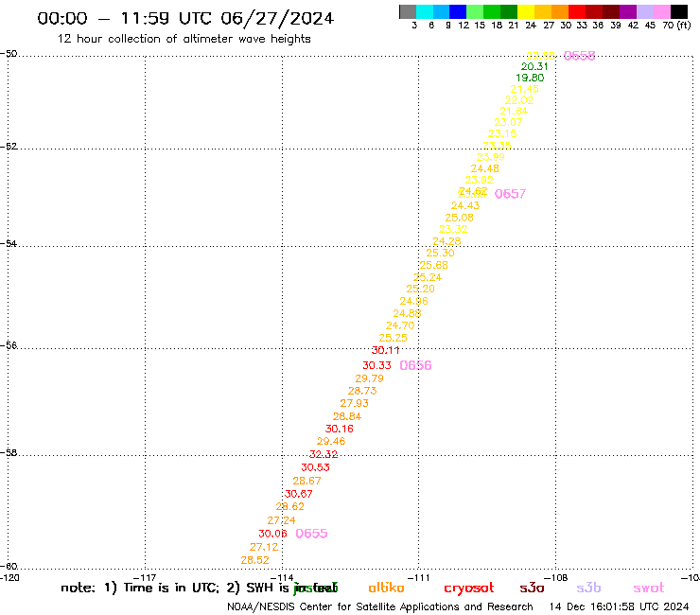Select the wave height value 24.70
This screenshot has height=615, width=700.
pos(400,326)
